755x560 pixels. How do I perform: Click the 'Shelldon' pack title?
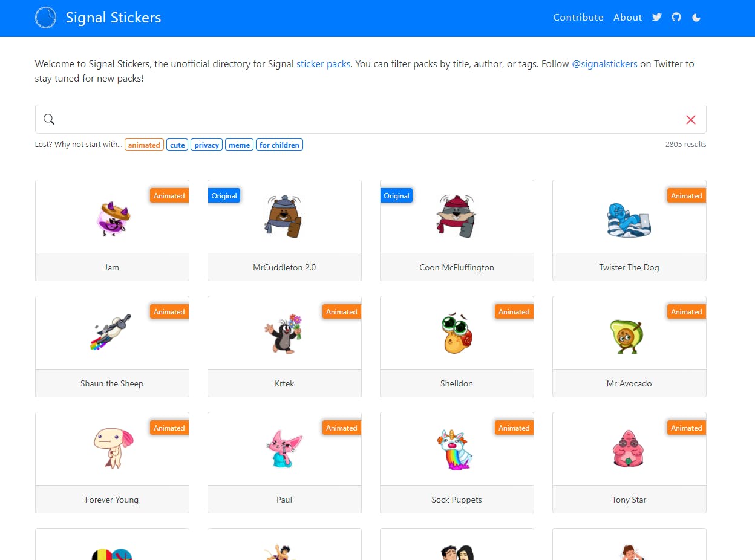457,383
